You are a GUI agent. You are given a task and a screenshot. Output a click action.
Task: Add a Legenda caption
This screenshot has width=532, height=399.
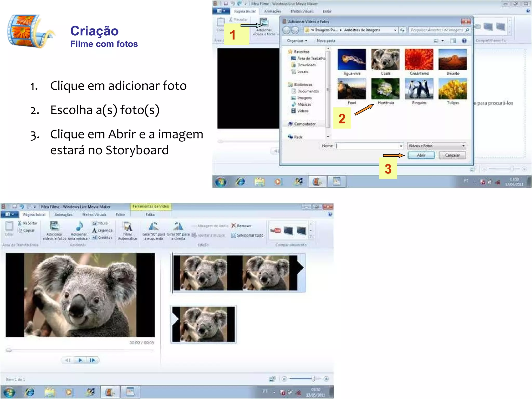coord(102,230)
